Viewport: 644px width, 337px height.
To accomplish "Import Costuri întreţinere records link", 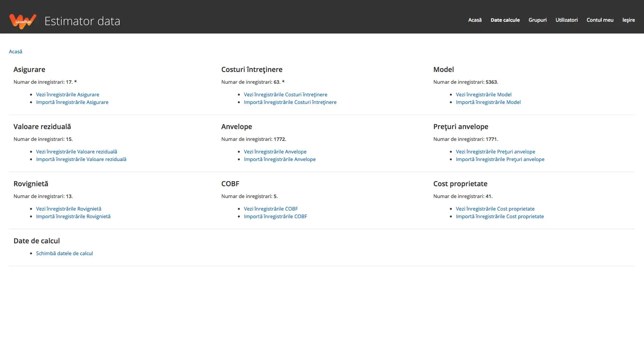I will [290, 102].
